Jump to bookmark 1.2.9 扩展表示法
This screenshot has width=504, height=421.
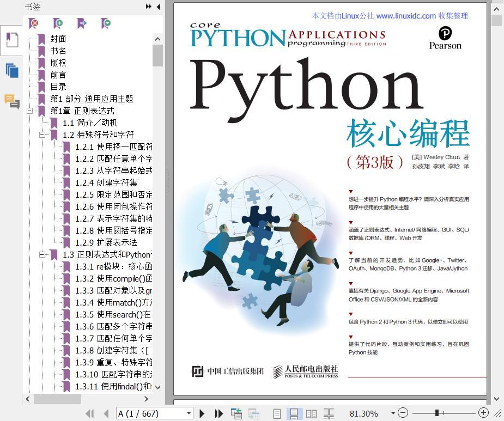coord(106,243)
